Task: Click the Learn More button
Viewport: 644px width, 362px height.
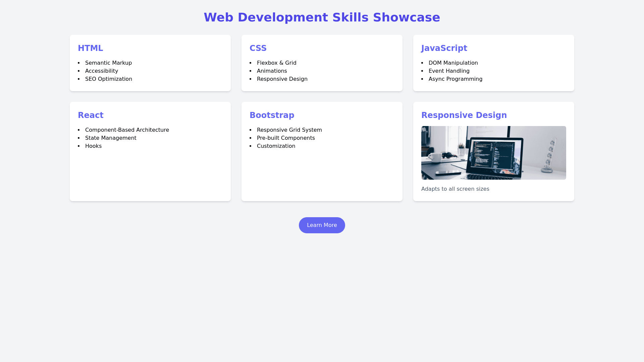Action: point(322,225)
